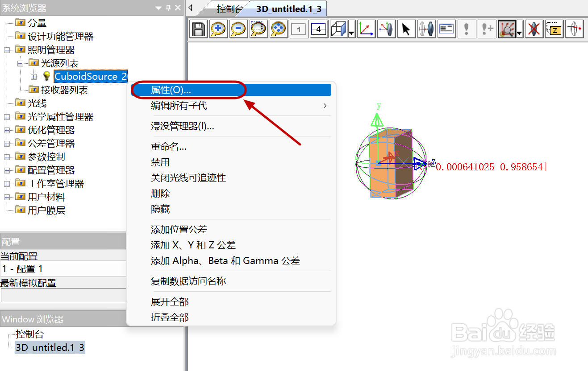Switch to the 控制台 tab
The image size is (588, 371).
(x=229, y=8)
